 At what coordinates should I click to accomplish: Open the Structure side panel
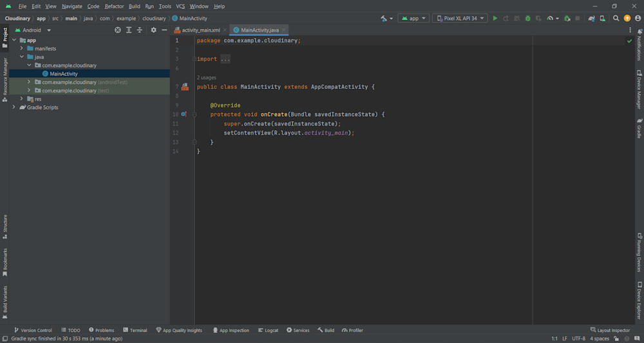click(x=5, y=226)
